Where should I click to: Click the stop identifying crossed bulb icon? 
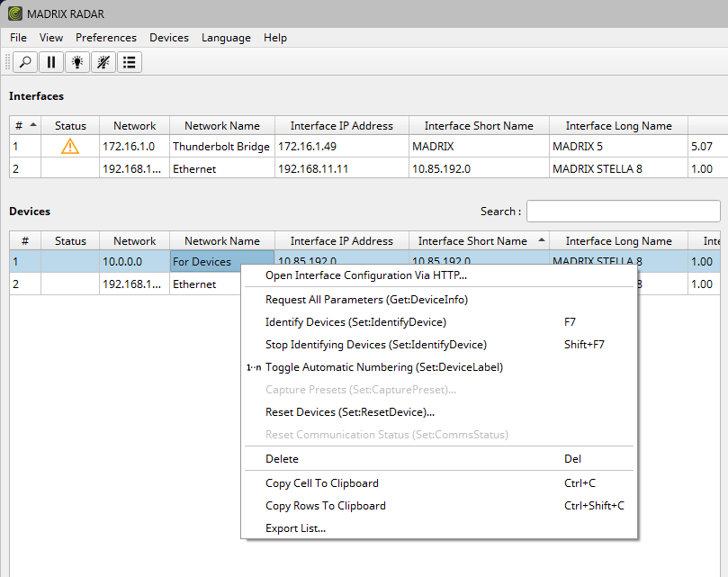[x=103, y=62]
